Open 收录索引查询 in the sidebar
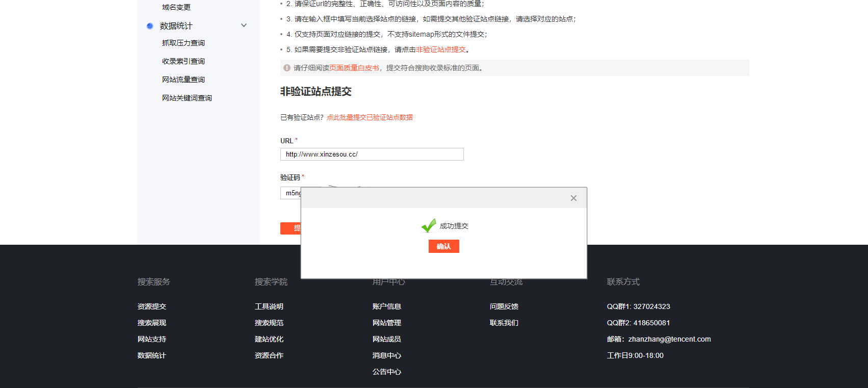The width and height of the screenshot is (868, 388). (x=183, y=61)
